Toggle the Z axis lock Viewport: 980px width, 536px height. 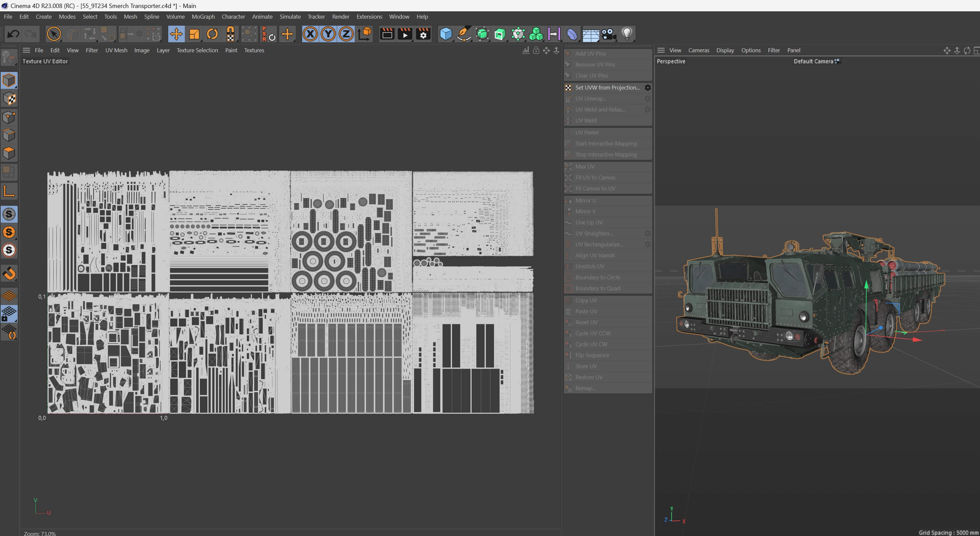[x=346, y=34]
